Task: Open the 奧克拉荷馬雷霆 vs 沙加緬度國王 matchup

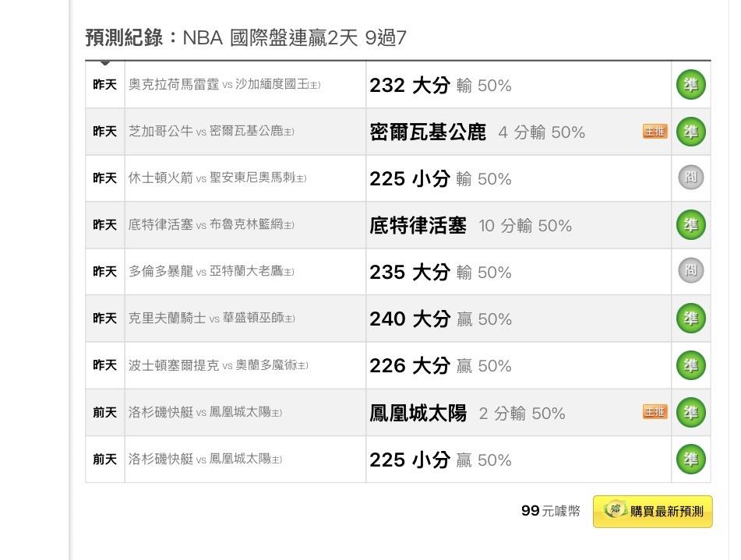Action: pyautogui.click(x=224, y=85)
